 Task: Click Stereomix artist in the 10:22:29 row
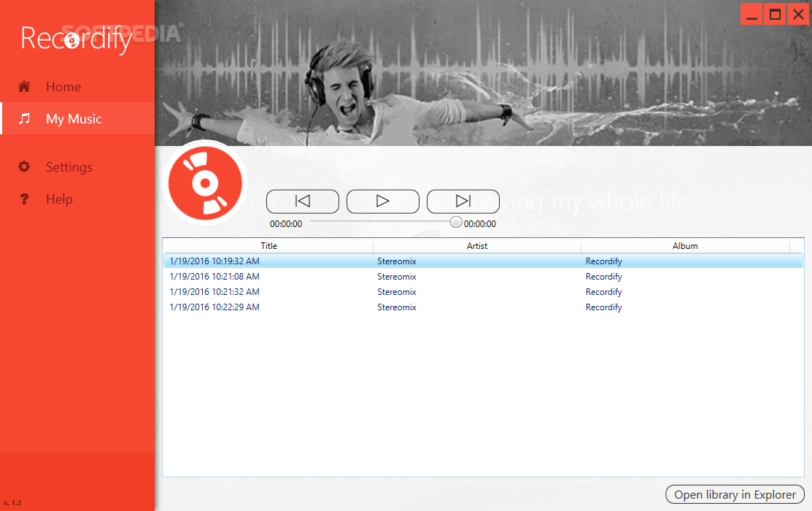(x=397, y=307)
